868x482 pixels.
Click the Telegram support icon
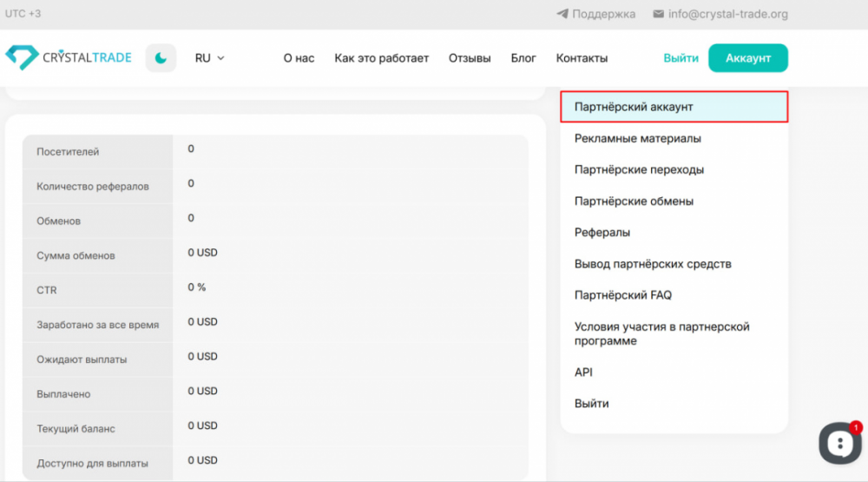(562, 14)
